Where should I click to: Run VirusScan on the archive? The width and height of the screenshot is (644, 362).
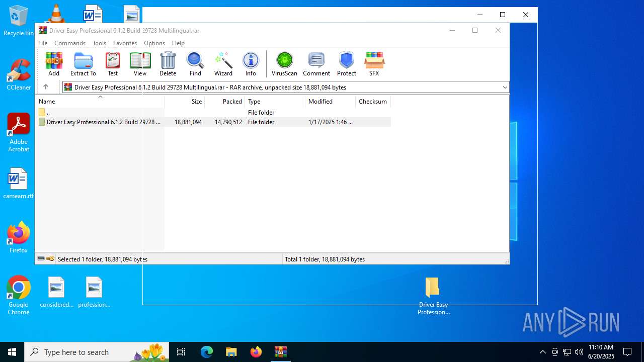pyautogui.click(x=284, y=64)
